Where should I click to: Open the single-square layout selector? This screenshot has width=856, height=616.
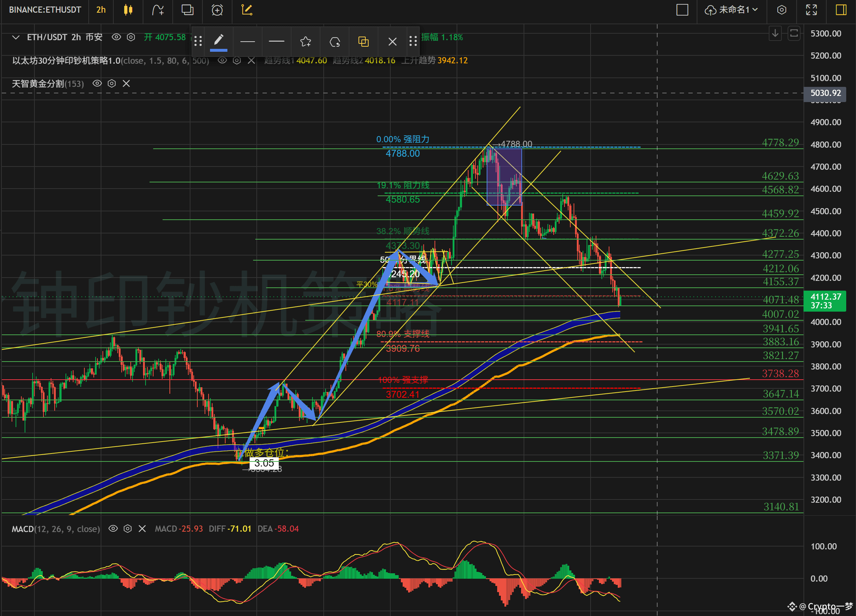(x=683, y=10)
